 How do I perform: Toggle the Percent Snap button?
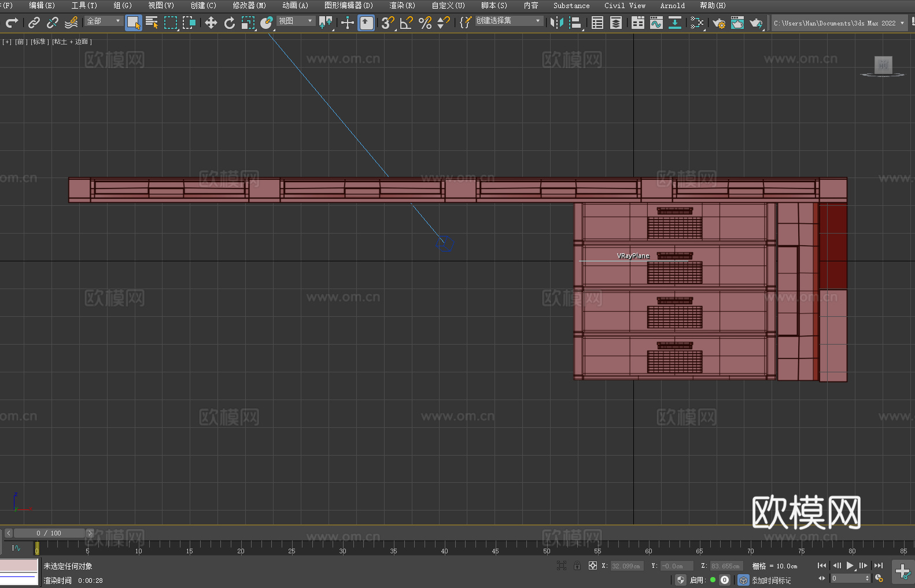[425, 23]
